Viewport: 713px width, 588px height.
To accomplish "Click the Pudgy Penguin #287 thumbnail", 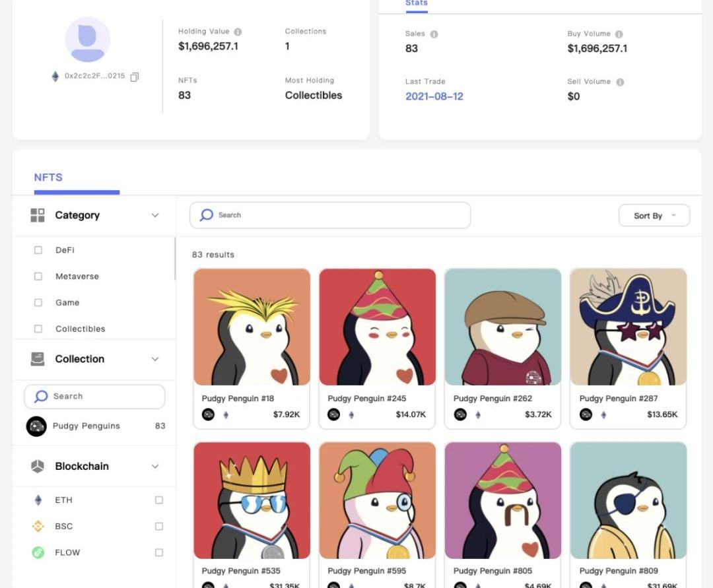I will (628, 327).
